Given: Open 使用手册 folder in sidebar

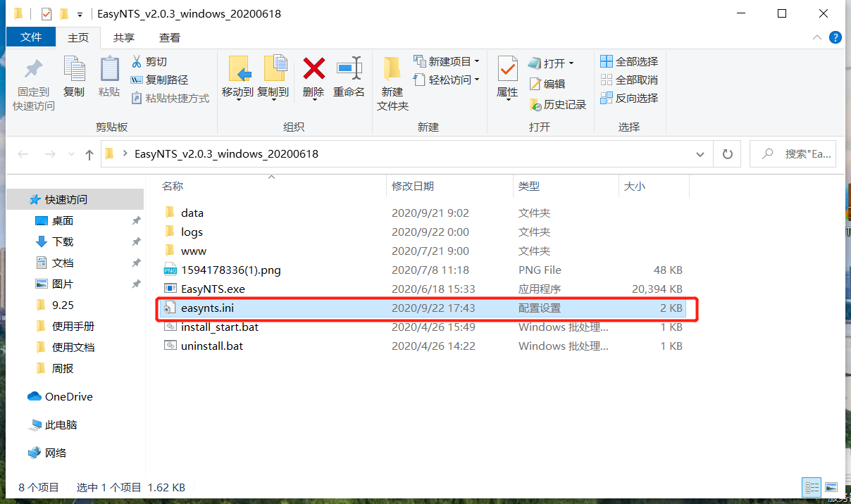Looking at the screenshot, I should tap(73, 327).
